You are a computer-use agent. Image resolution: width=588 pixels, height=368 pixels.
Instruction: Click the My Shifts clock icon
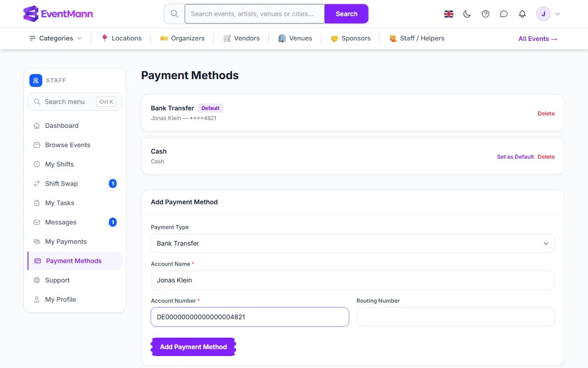pos(37,164)
